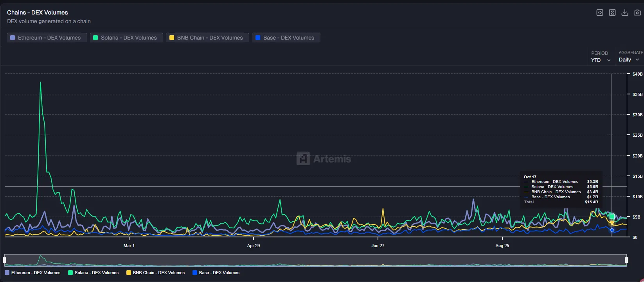Open the embed code icon
The width and height of the screenshot is (644, 282).
(x=599, y=13)
